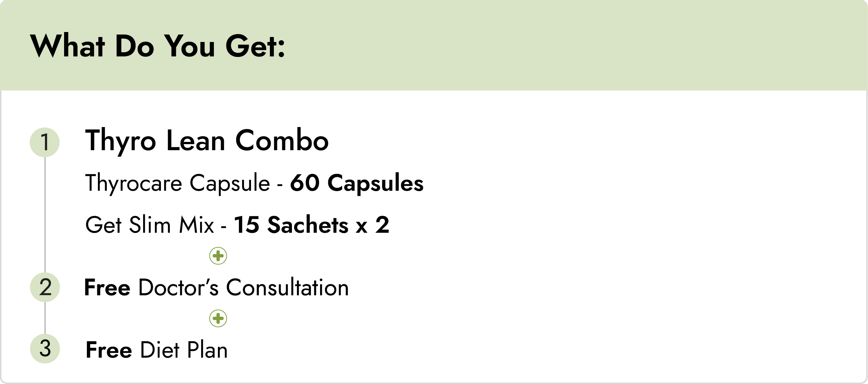This screenshot has height=384, width=868.
Task: Click the green header banner background
Action: (x=570, y=46)
